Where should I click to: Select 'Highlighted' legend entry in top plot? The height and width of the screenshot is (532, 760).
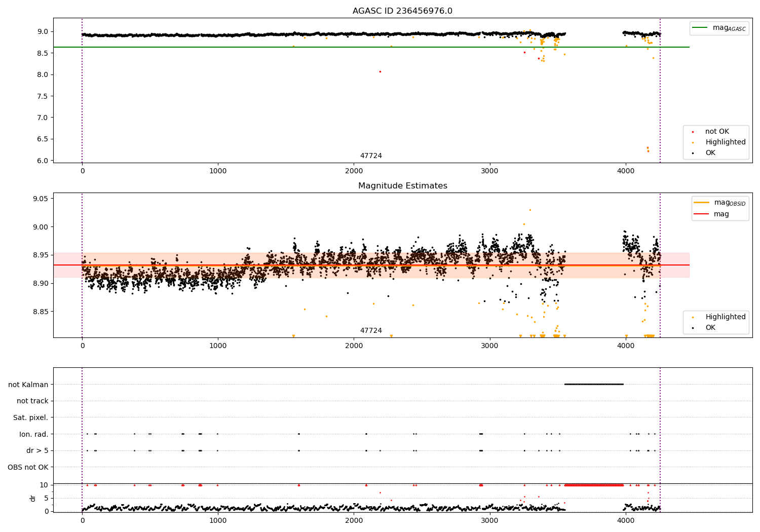point(725,142)
